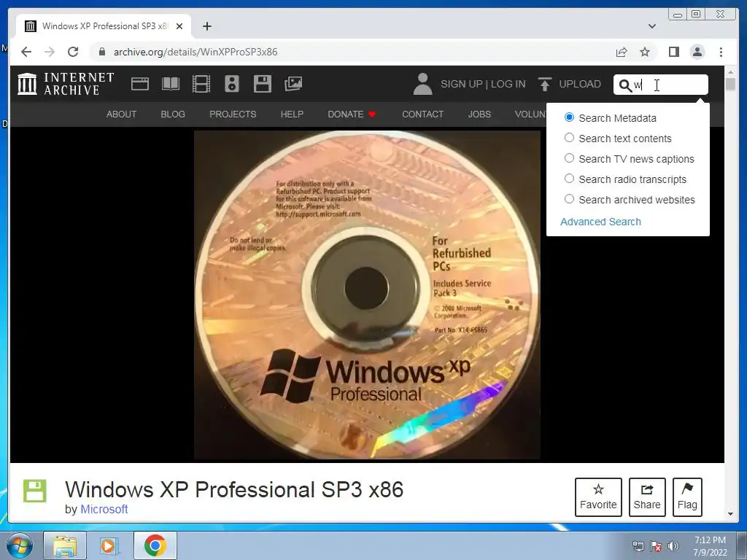Open the ABOUT menu item
The width and height of the screenshot is (747, 560).
122,114
